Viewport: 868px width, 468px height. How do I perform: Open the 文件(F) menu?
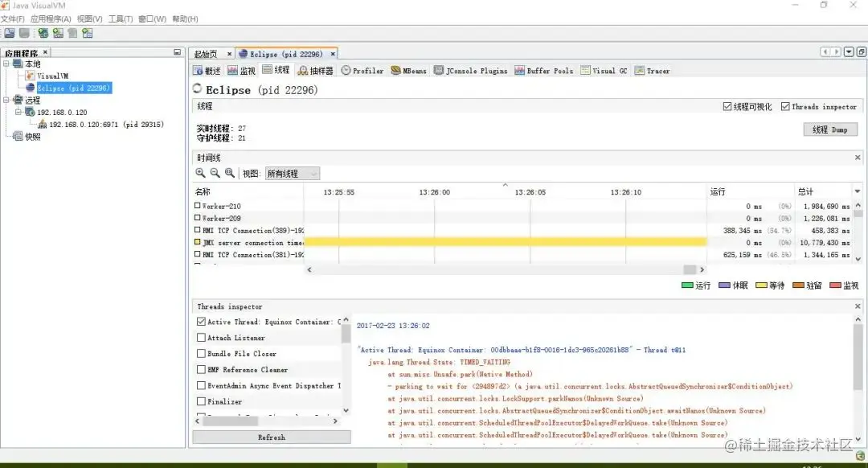click(x=13, y=18)
